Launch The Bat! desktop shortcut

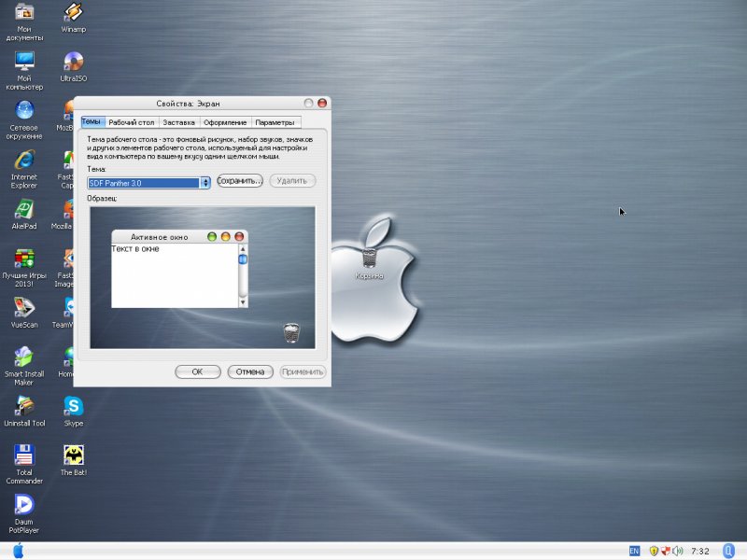(74, 460)
